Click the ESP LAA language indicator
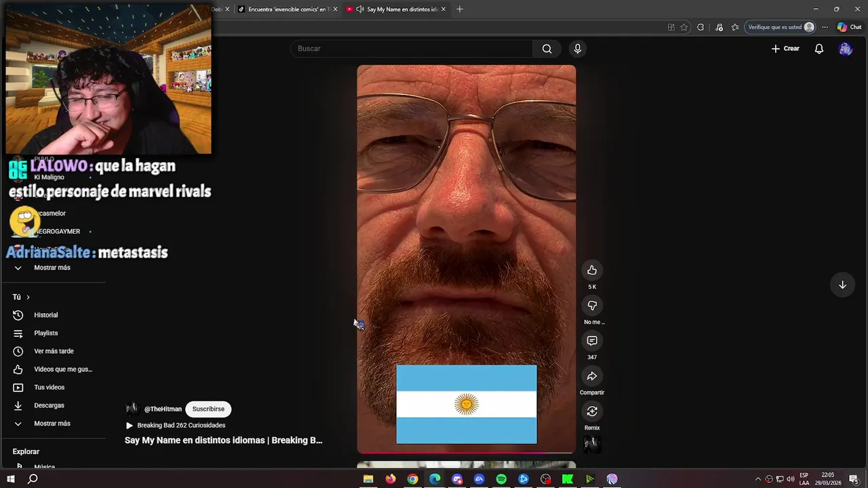 [804, 479]
